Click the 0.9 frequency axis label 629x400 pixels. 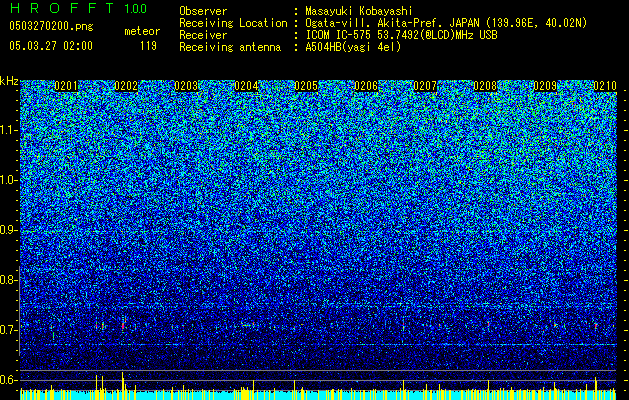(9, 230)
